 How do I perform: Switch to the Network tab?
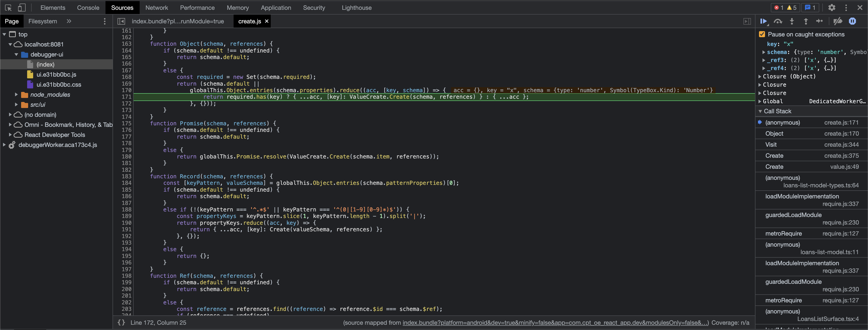(157, 8)
